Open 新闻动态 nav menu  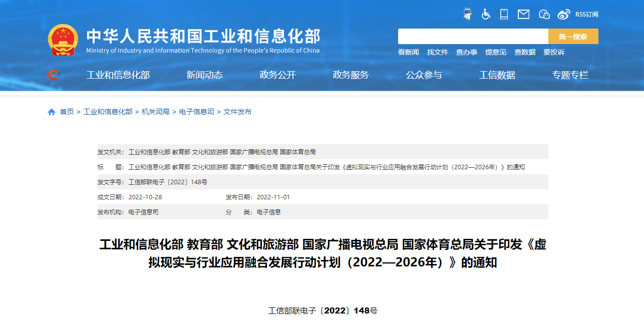205,75
